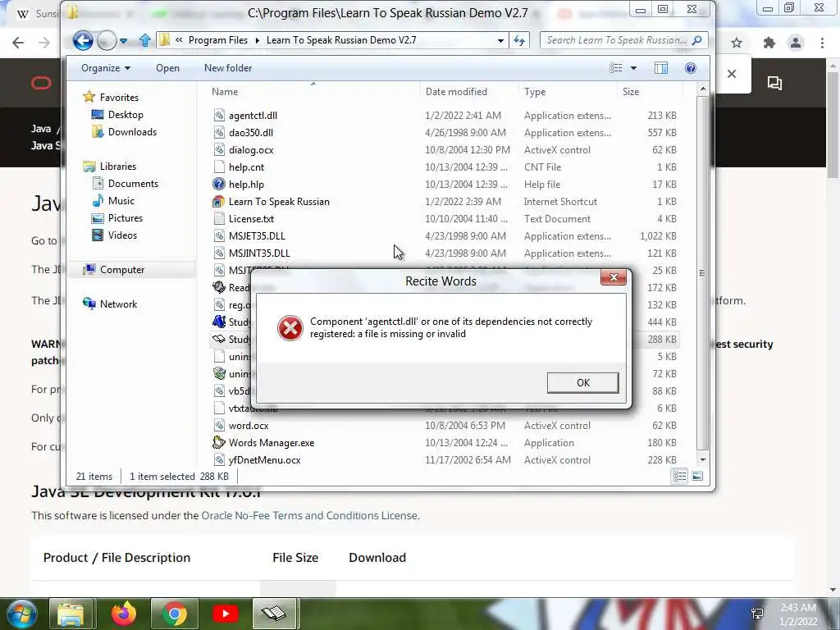Expand the view options dropdown arrow
The image size is (840, 630).
point(634,68)
